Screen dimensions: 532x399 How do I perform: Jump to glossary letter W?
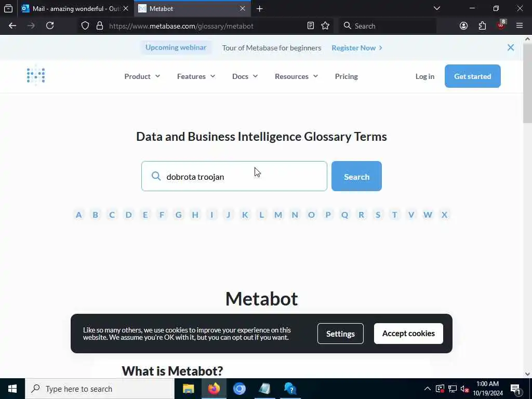tap(428, 215)
